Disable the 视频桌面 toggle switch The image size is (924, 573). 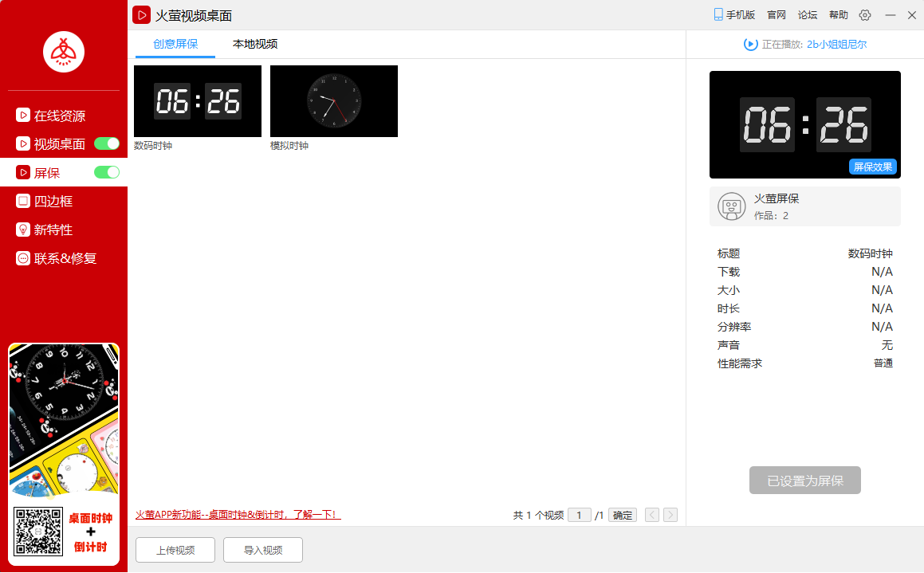pyautogui.click(x=106, y=143)
